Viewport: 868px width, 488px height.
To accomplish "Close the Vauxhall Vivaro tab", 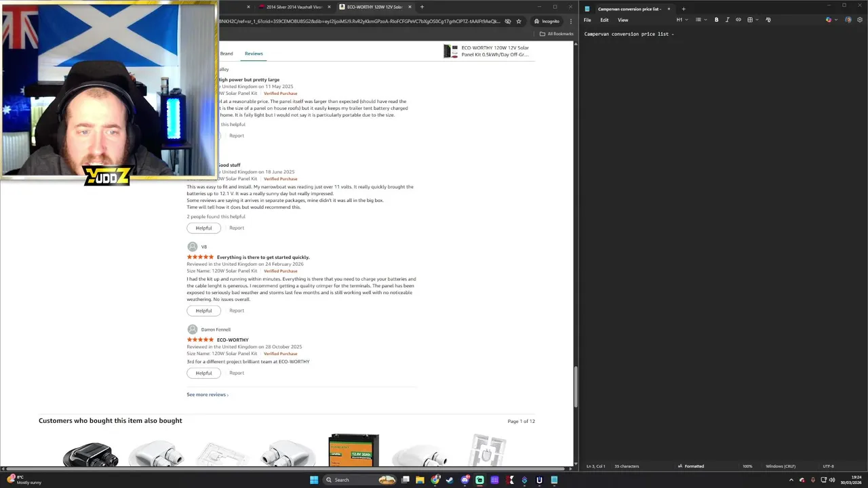I will click(329, 7).
